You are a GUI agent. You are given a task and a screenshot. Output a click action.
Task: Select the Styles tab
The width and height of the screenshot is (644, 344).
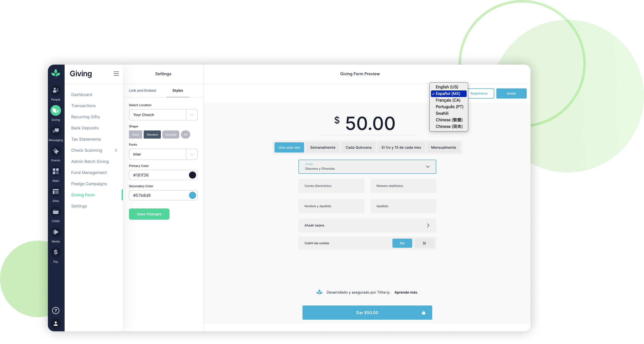point(178,90)
